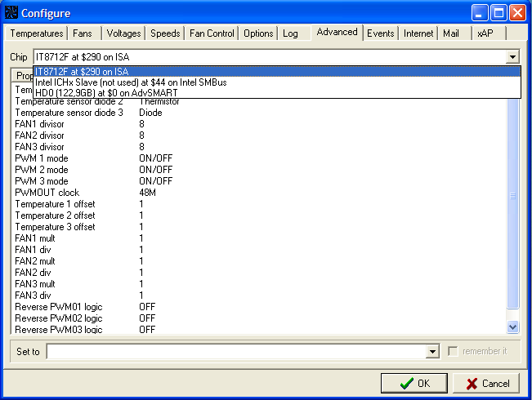The height and width of the screenshot is (400, 532).
Task: Open the Temperatures tab
Action: [x=36, y=33]
